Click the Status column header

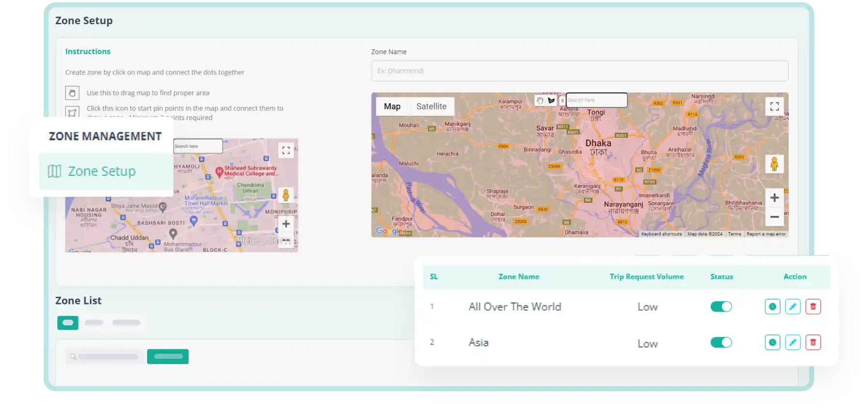click(721, 277)
